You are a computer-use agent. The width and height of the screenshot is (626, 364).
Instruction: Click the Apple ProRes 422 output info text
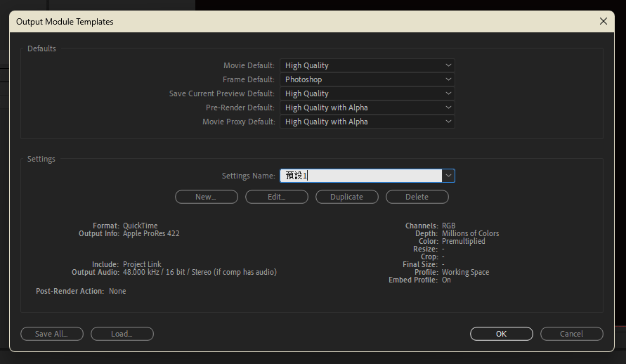151,233
